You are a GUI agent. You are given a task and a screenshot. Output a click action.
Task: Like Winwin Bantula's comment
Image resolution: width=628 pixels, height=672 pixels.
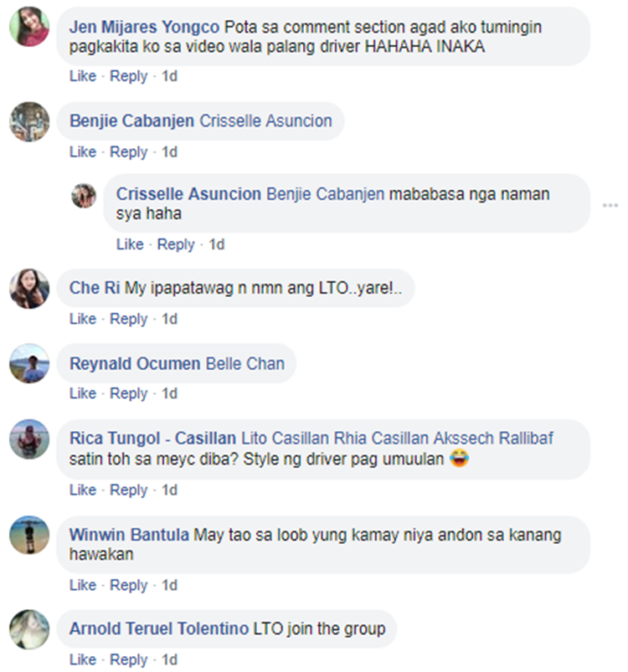point(83,585)
